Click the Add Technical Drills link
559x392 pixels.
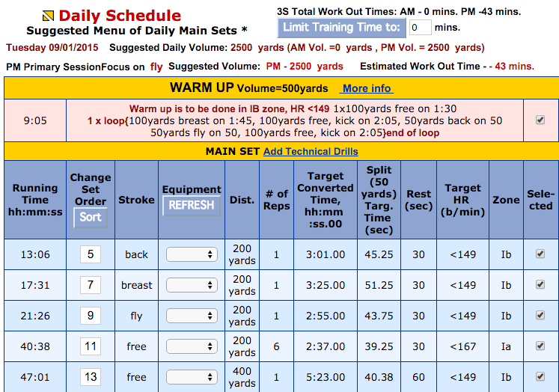[x=311, y=151]
